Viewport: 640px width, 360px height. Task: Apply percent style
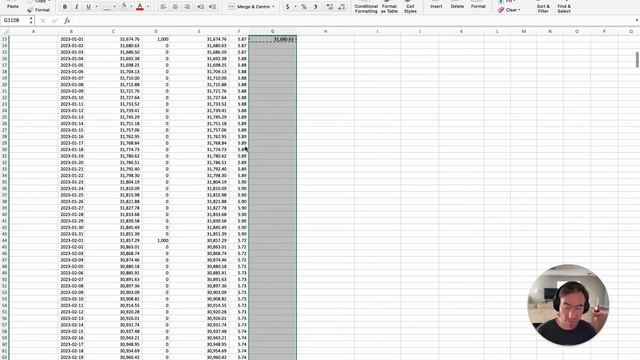304,7
